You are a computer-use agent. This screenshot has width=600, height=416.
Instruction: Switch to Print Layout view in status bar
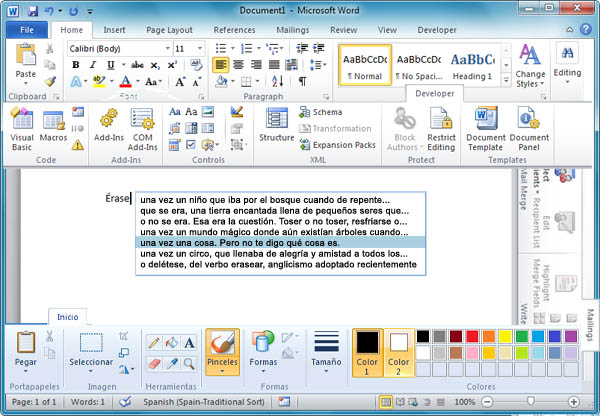(x=386, y=402)
